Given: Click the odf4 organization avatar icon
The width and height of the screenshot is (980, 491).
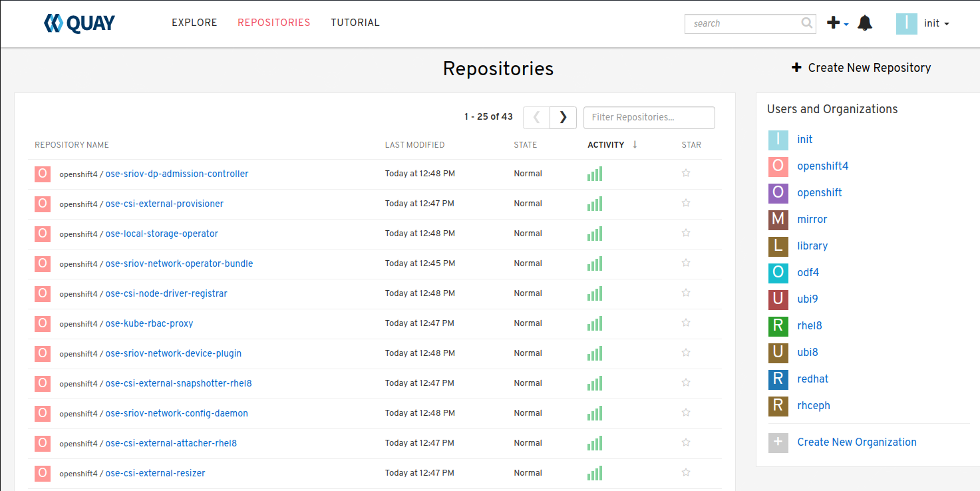Looking at the screenshot, I should 778,273.
